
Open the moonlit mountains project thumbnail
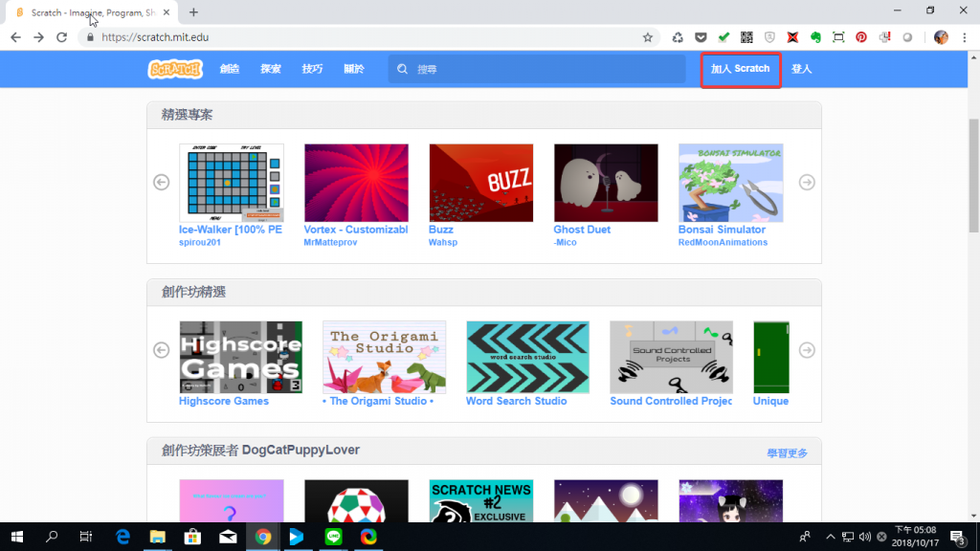coord(606,501)
